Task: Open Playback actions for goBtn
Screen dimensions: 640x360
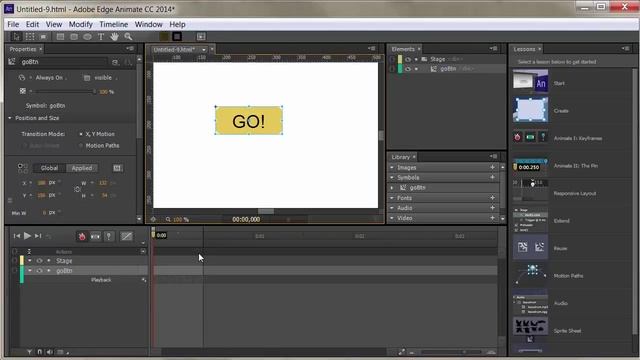Action: (144, 280)
